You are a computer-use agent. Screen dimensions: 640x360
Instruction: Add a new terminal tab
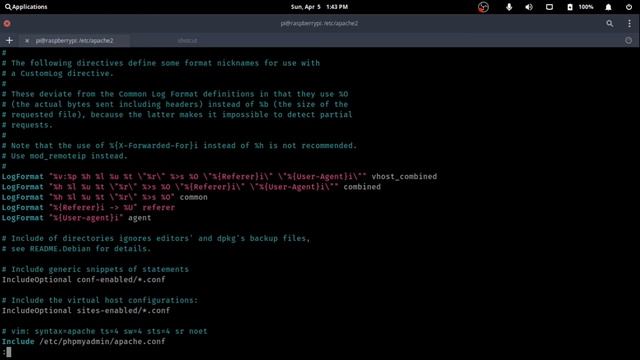point(9,40)
